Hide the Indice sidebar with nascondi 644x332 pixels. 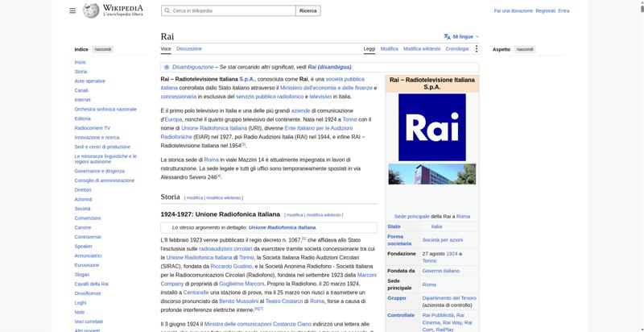point(103,49)
